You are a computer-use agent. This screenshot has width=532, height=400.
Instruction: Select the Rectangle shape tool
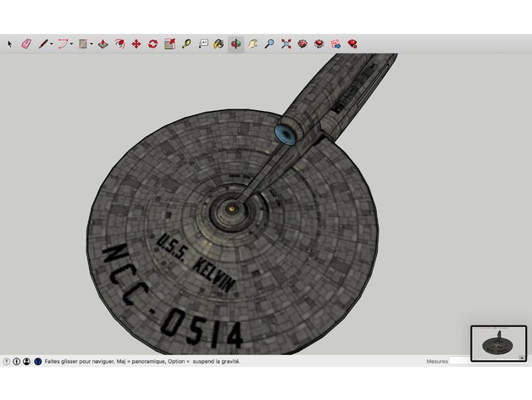83,43
